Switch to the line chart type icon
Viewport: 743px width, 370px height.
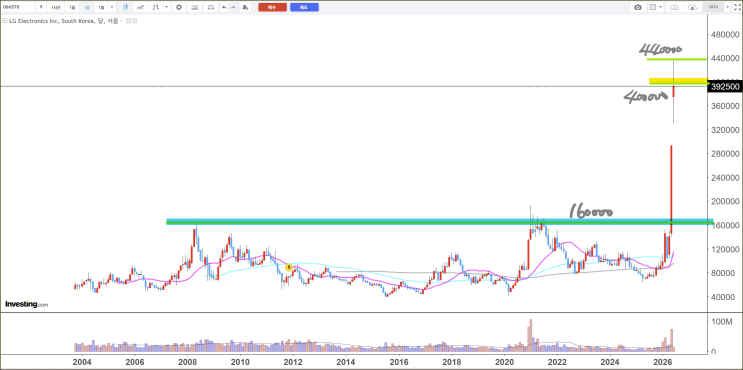coord(140,7)
